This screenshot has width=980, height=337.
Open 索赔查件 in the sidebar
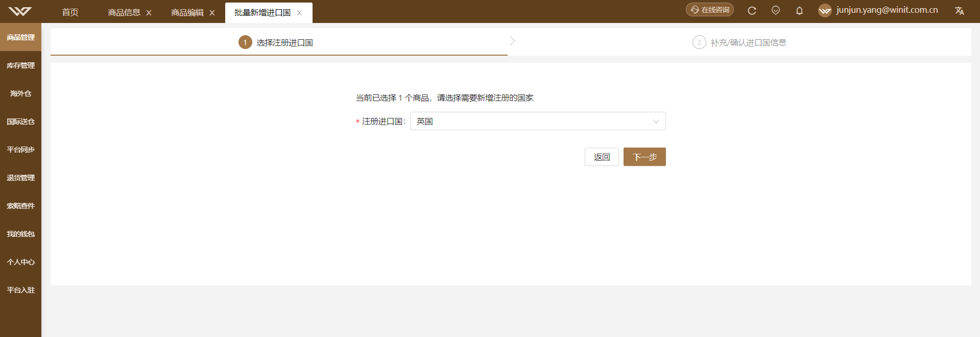20,206
